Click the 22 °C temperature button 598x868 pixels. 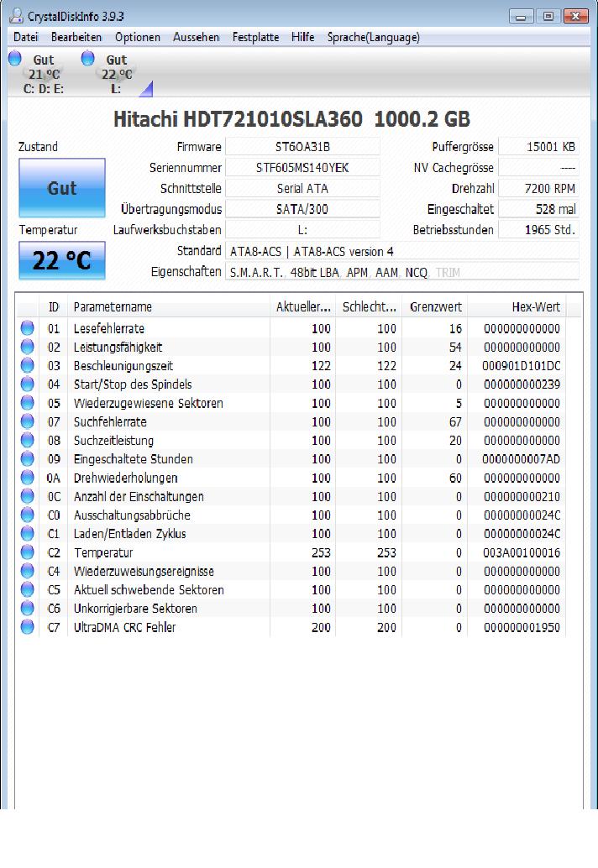[x=62, y=260]
